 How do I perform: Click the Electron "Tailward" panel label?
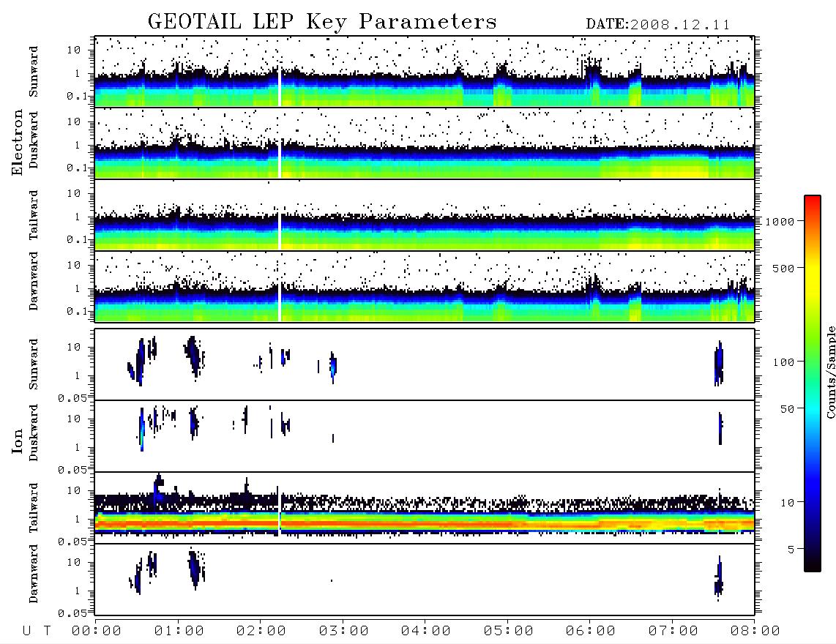coord(34,215)
